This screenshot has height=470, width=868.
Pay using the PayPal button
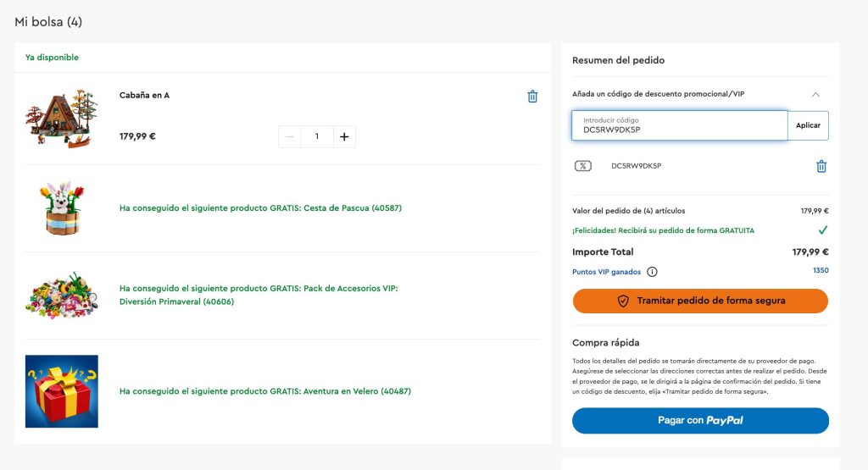700,420
